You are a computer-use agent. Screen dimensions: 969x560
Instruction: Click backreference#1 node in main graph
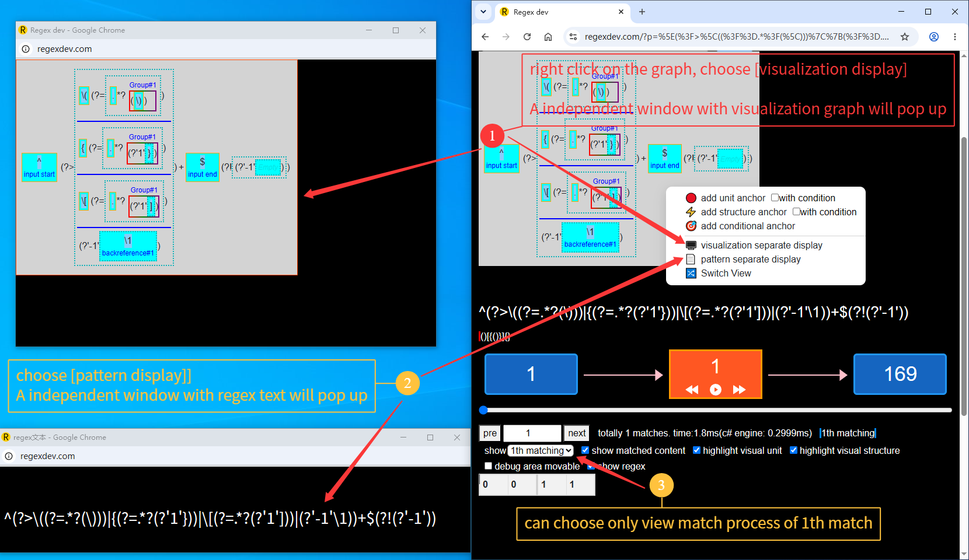[590, 237]
